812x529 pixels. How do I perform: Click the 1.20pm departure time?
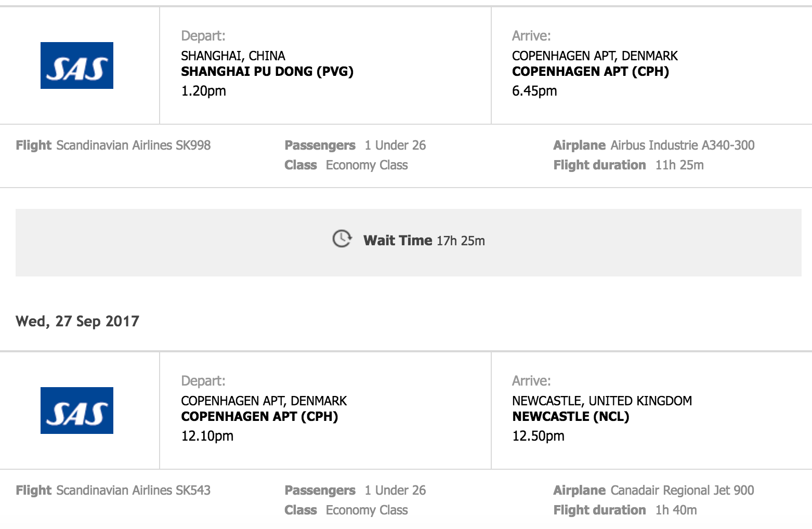point(203,91)
